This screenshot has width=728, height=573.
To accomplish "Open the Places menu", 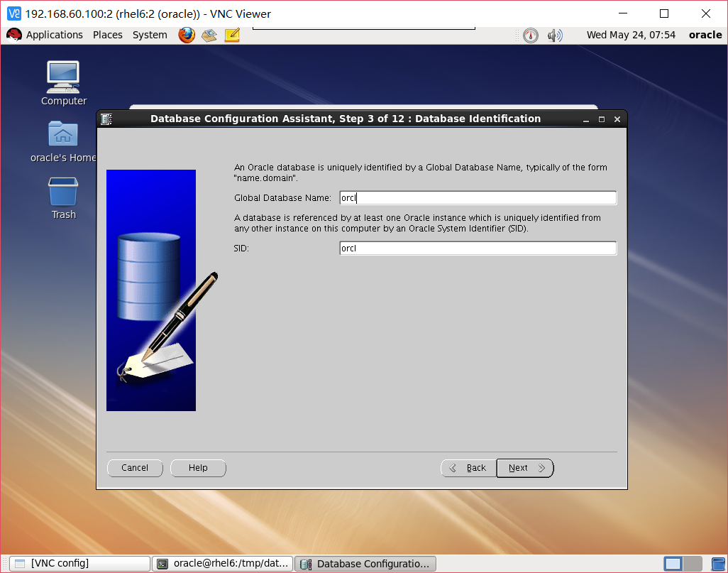I will pyautogui.click(x=107, y=35).
